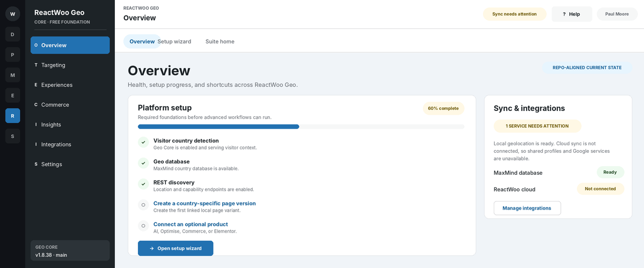Click the REACTWOO GEO breadcrumb text
Viewport: 644px width, 268px height.
[141, 8]
